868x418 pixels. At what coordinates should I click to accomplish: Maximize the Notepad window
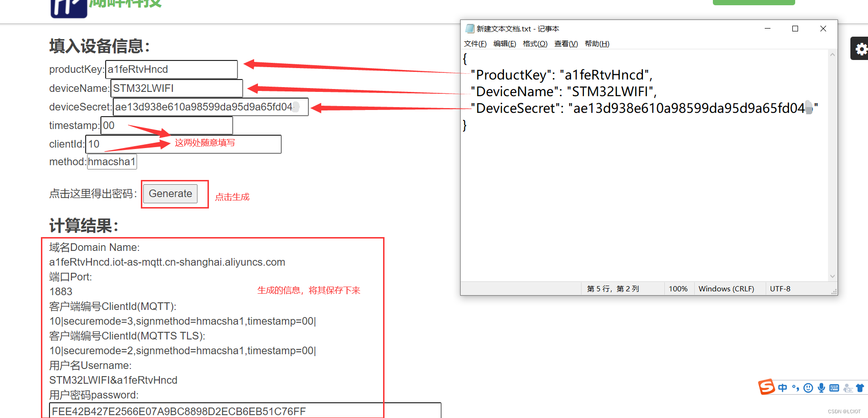795,29
